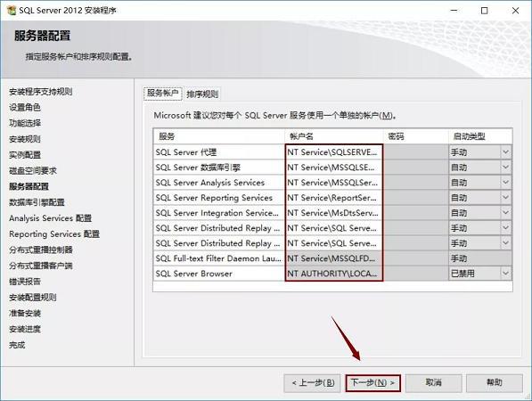The height and width of the screenshot is (401, 532).
Task: Switch to the 排序规则 tab
Action: tap(202, 94)
